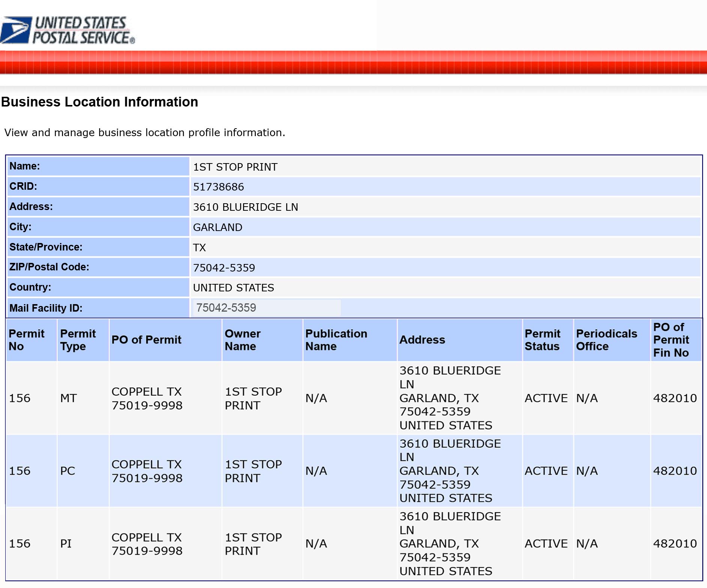Select the Publication Name column header
This screenshot has height=588, width=707.
point(336,340)
